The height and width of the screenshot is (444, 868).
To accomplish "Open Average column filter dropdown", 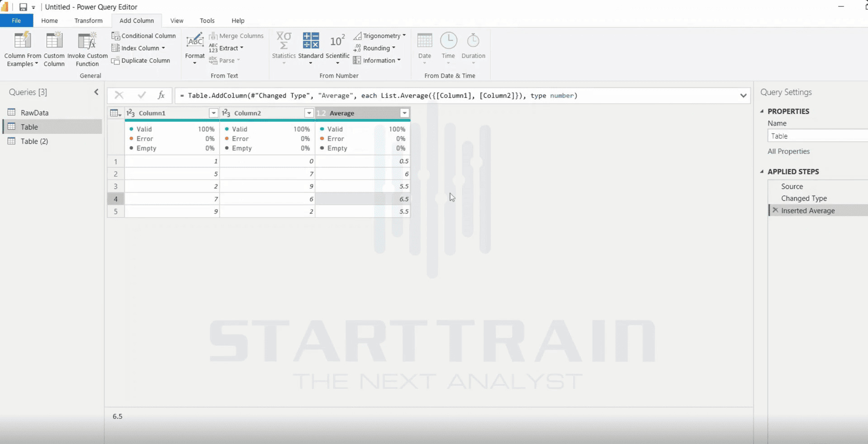I will (x=405, y=113).
